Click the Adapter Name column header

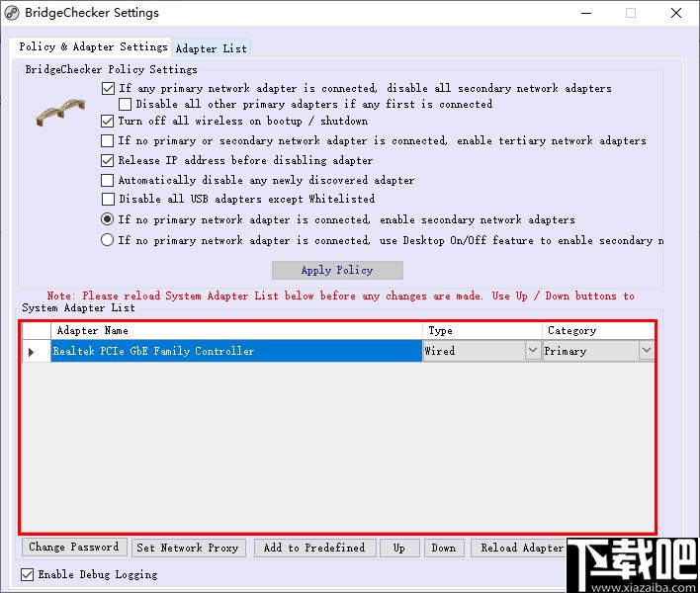click(x=236, y=331)
